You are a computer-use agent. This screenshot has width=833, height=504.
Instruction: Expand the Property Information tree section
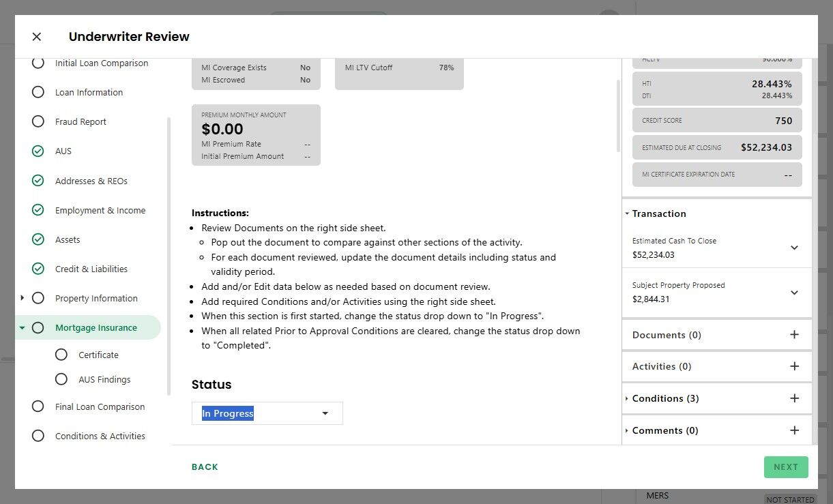pos(23,298)
